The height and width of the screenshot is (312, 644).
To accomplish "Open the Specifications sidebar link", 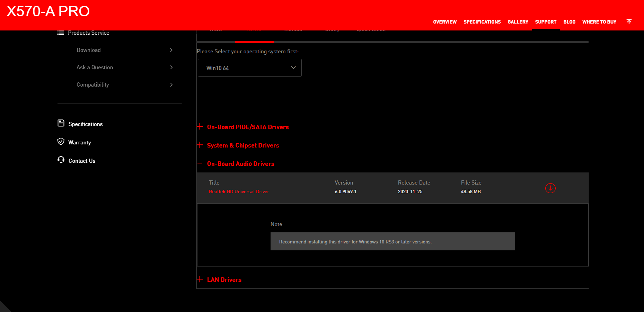I will click(x=86, y=124).
